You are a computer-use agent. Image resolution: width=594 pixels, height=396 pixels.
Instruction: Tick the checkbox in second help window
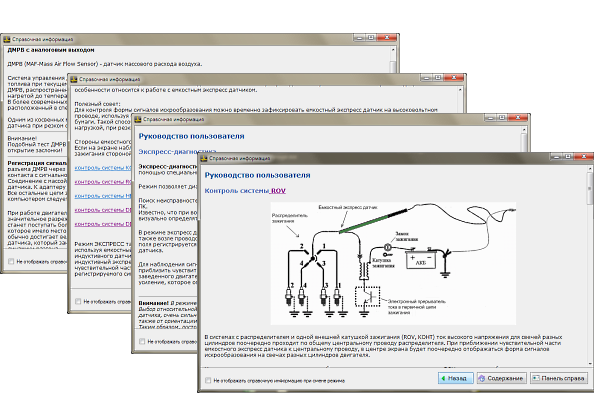(78, 301)
